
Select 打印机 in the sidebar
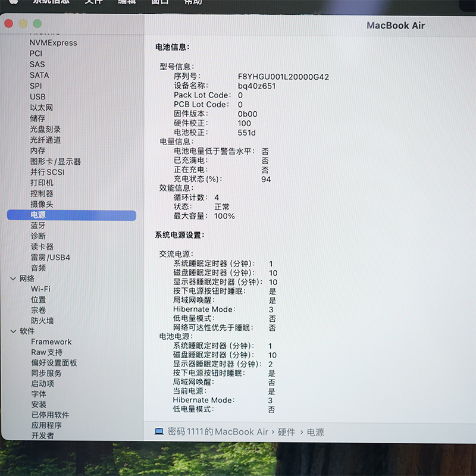(42, 183)
